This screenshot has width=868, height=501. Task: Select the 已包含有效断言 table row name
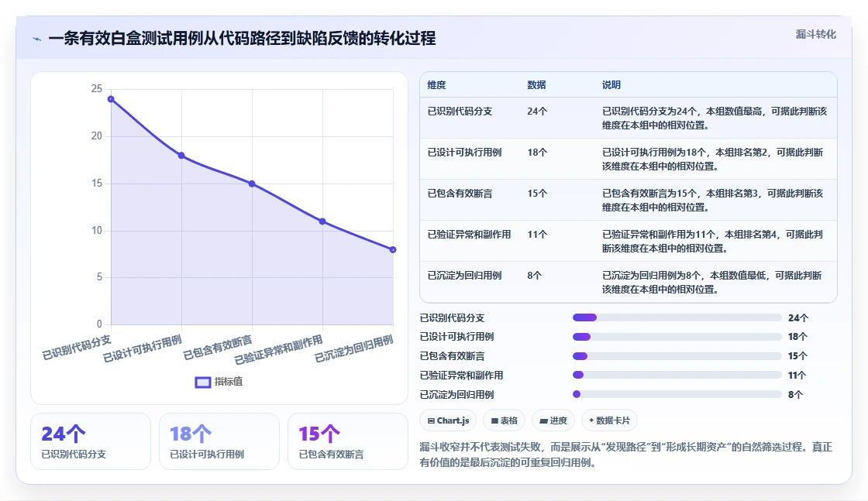[460, 194]
